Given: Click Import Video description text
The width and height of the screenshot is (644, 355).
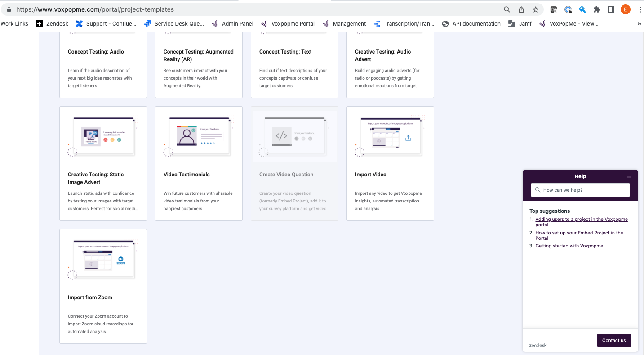Looking at the screenshot, I should coord(388,201).
